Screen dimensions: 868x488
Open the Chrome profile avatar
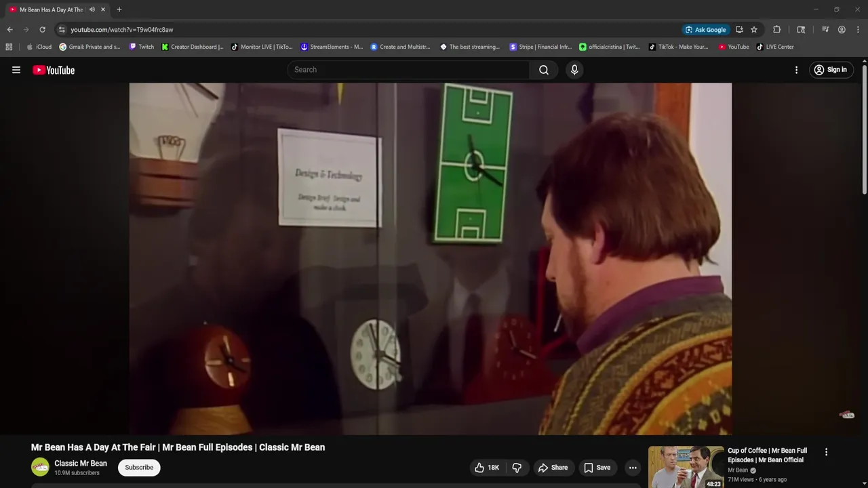pos(842,30)
